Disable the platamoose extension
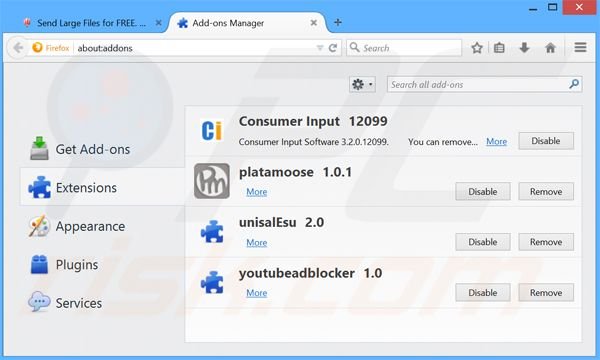The width and height of the screenshot is (600, 360). (483, 191)
